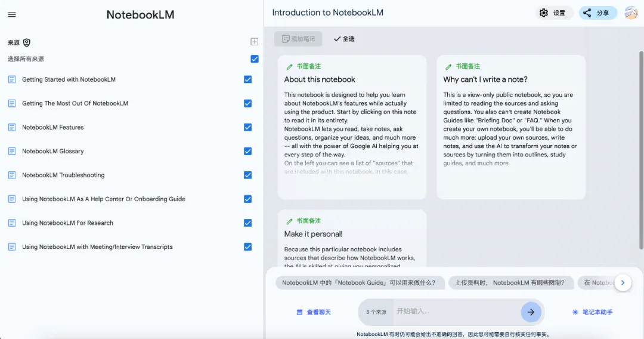Open Getting The Most Out Of NotebookLM source
The image size is (644, 339).
75,103
